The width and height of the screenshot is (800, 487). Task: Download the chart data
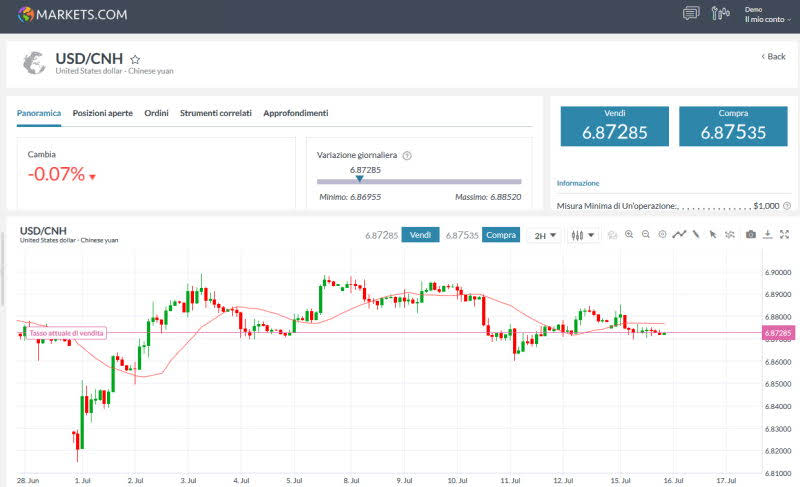[x=767, y=235]
